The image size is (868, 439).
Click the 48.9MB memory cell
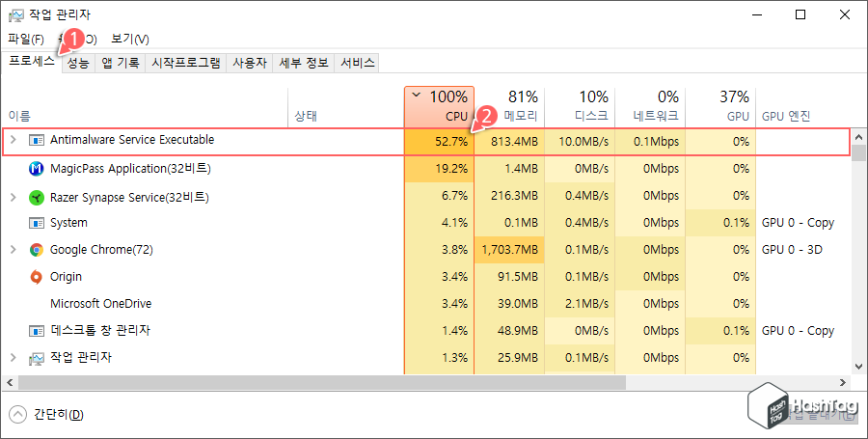point(509,331)
